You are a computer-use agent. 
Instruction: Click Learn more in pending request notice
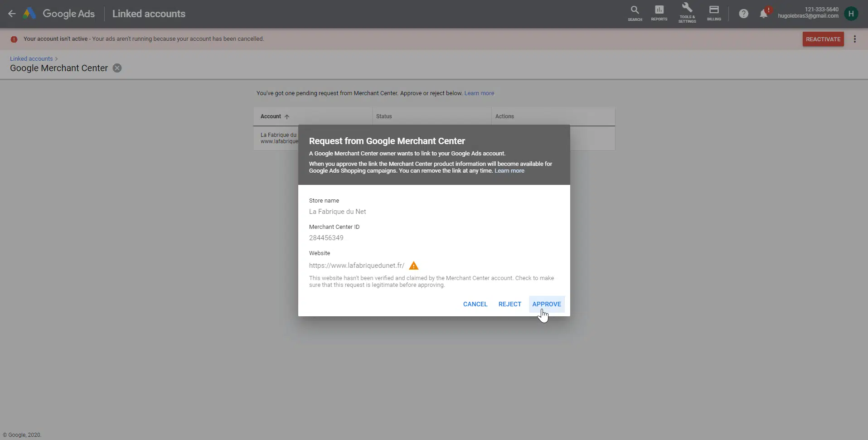click(x=479, y=93)
